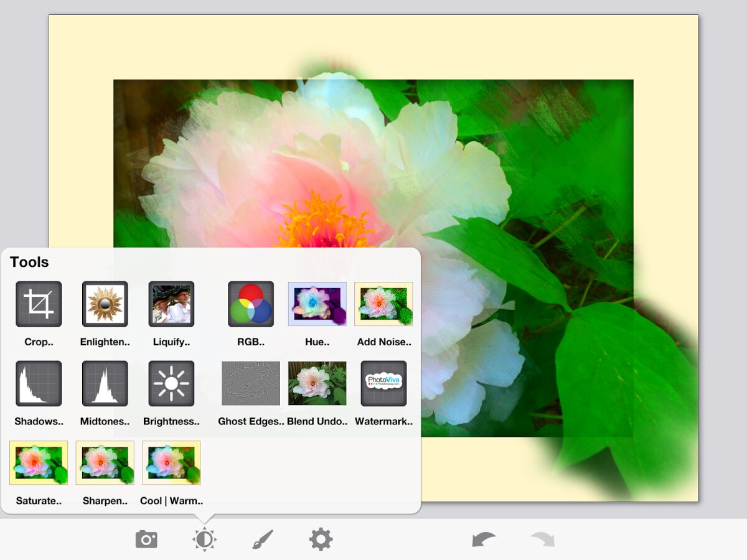Click the undo arrow button
Image resolution: width=747 pixels, height=560 pixels.
(x=484, y=539)
